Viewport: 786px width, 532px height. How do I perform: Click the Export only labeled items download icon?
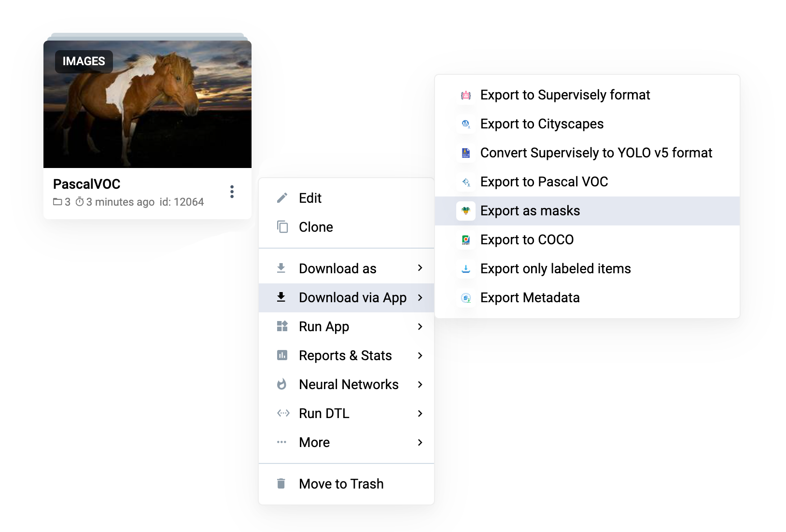(465, 268)
